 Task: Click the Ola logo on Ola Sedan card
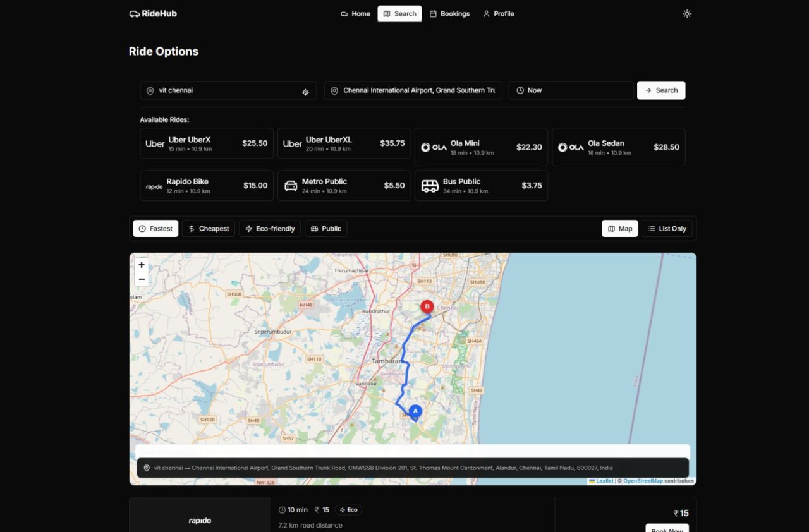(571, 147)
